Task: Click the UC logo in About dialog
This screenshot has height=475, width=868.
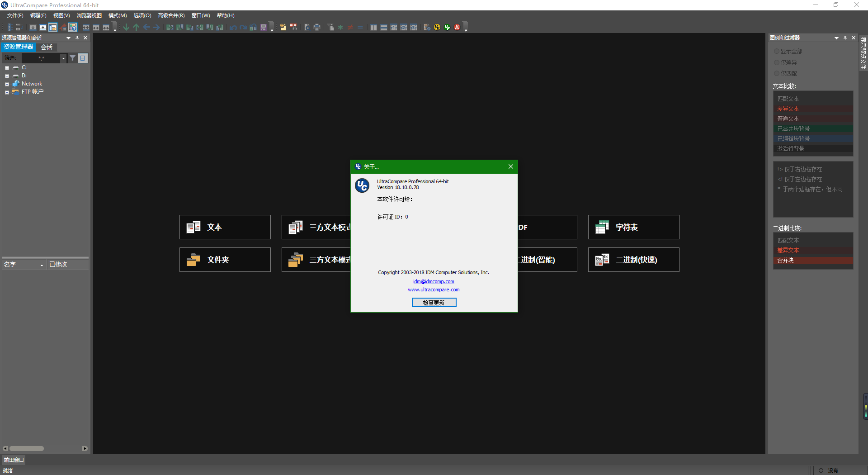Action: click(x=362, y=185)
